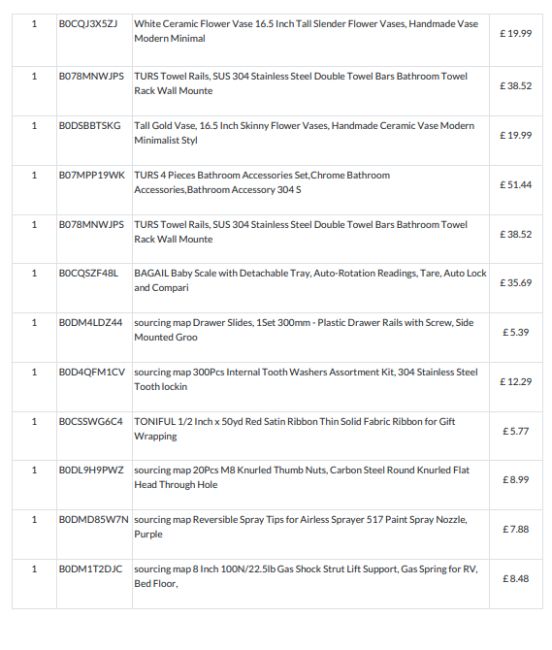This screenshot has width=552, height=650.
Task: Click the Internal Tooth Washers description
Action: click(306, 379)
